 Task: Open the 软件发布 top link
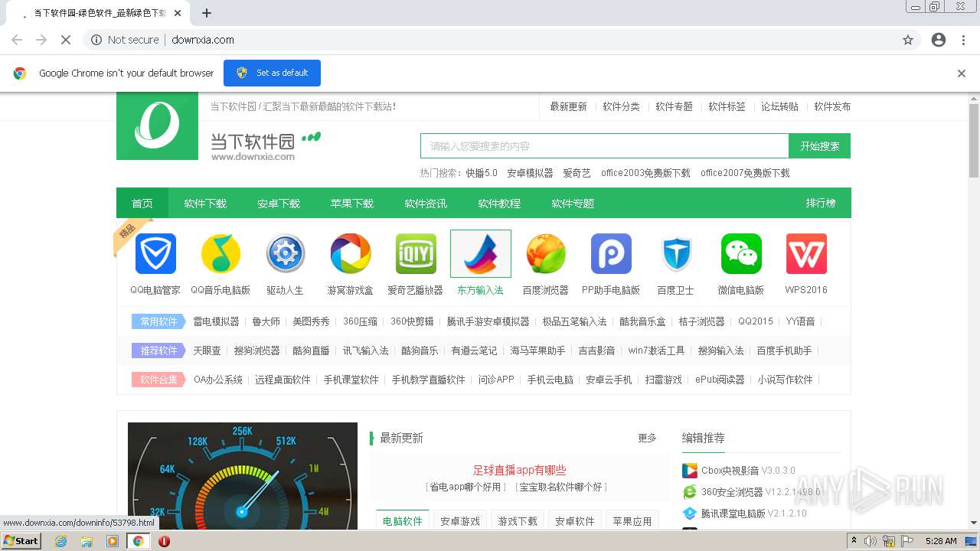pos(832,107)
